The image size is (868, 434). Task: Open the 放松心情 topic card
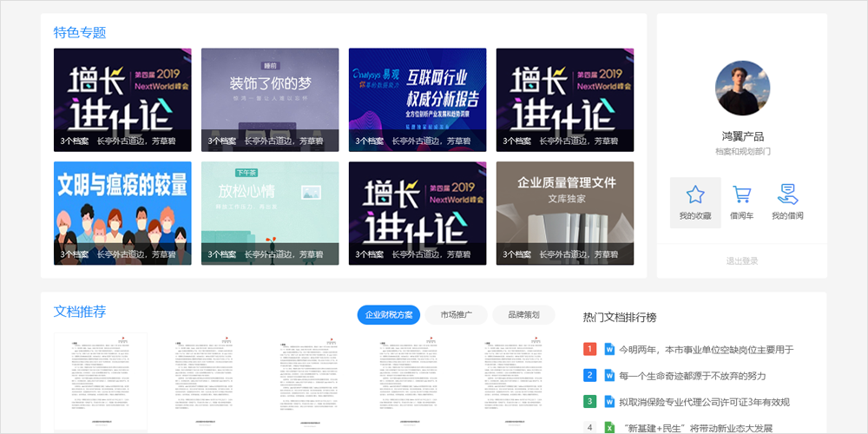pyautogui.click(x=270, y=214)
